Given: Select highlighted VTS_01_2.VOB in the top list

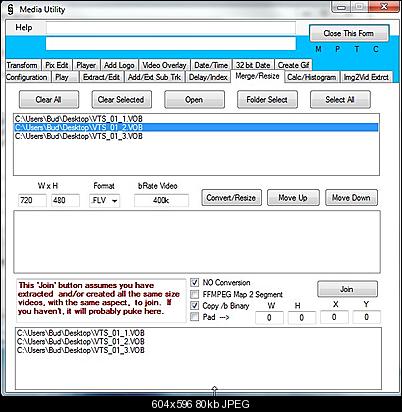Looking at the screenshot, I should click(x=196, y=127).
